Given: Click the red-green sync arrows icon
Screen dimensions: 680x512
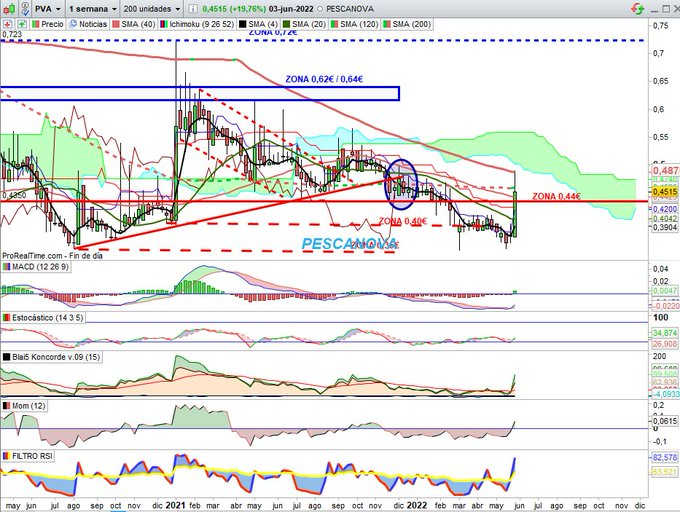Looking at the screenshot, I should [637, 8].
